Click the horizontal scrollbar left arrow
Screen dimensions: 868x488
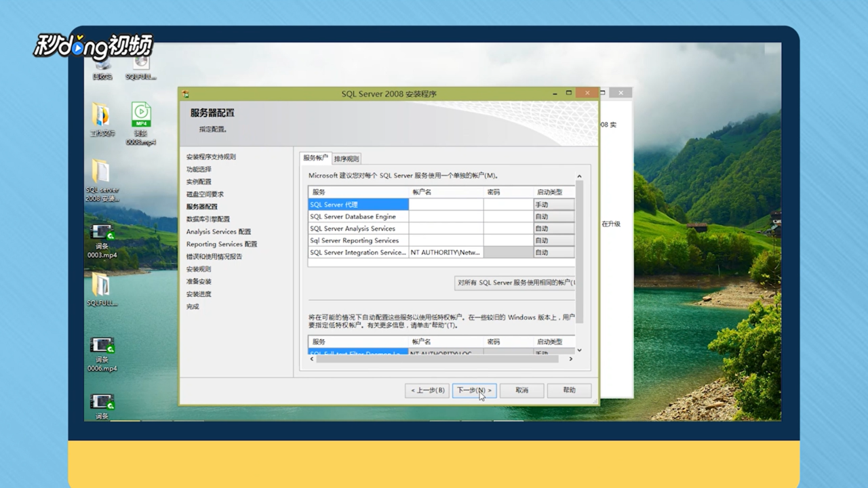pos(312,359)
